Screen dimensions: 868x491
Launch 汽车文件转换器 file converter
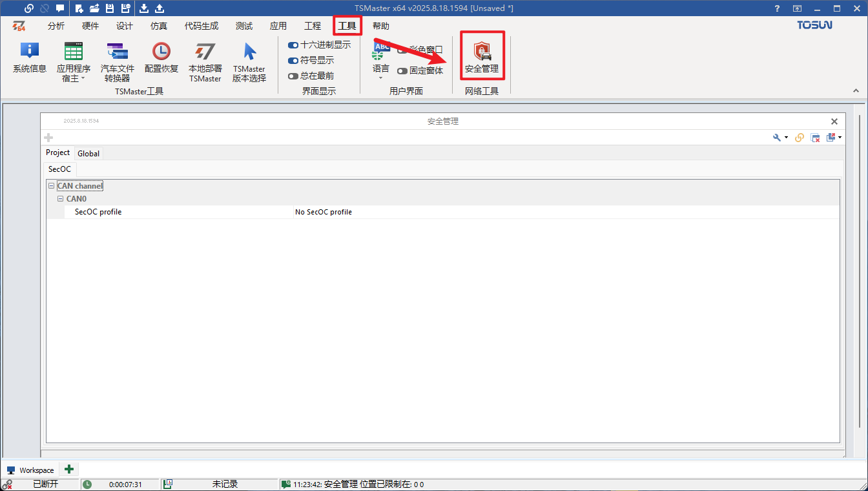(x=118, y=62)
